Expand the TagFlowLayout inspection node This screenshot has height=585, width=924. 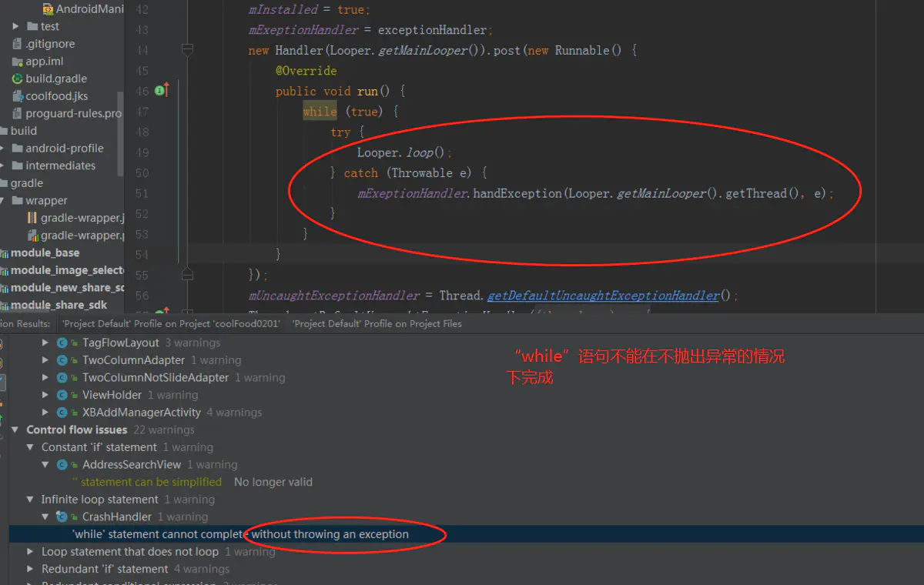tap(45, 343)
